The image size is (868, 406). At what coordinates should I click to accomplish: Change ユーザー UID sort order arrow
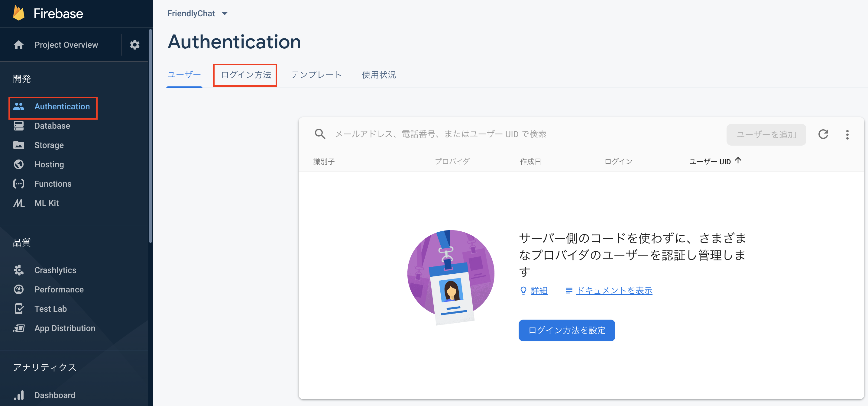pyautogui.click(x=738, y=161)
